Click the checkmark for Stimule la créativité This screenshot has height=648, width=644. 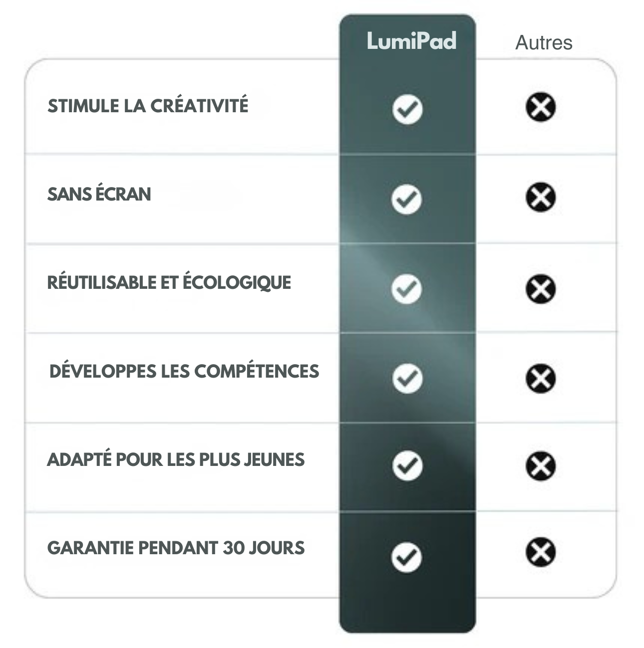pyautogui.click(x=407, y=109)
